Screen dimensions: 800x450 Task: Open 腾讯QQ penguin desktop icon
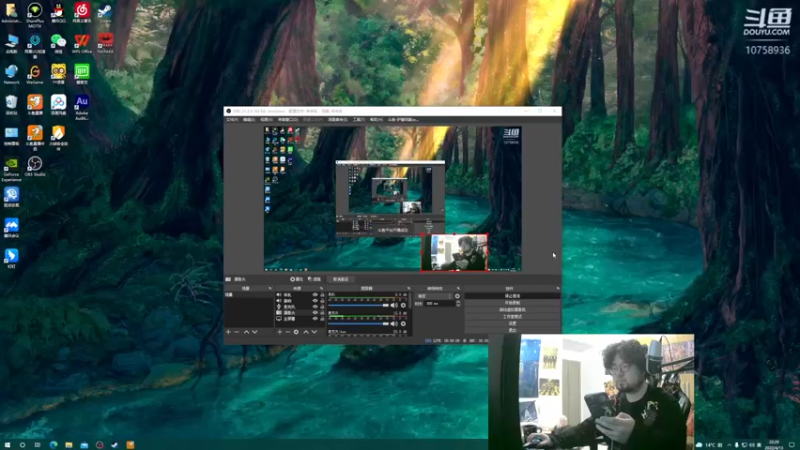tap(58, 13)
